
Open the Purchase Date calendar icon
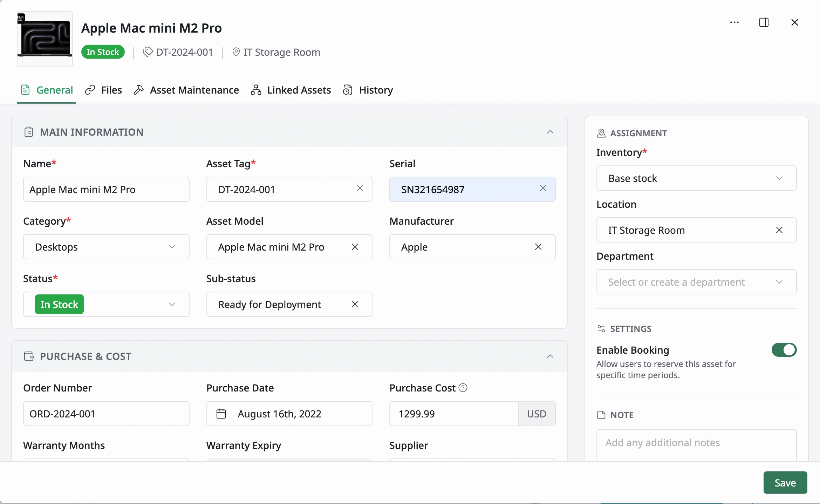tap(221, 414)
